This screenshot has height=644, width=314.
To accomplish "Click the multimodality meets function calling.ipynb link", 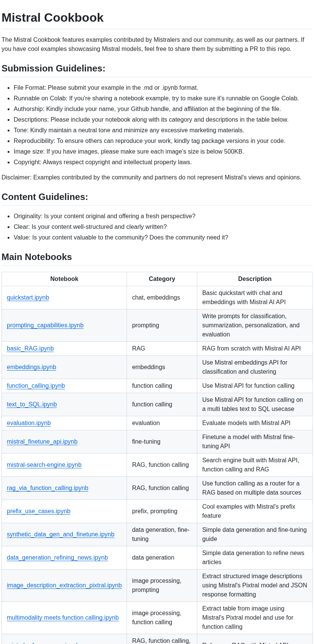I will click(x=63, y=618).
